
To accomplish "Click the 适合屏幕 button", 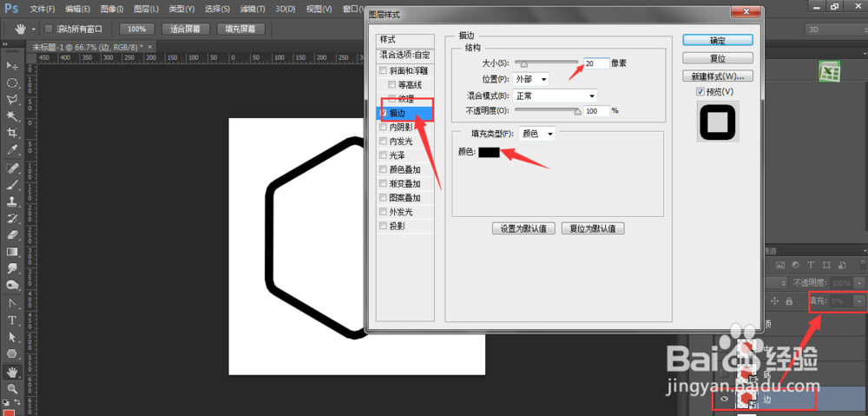I will [186, 29].
